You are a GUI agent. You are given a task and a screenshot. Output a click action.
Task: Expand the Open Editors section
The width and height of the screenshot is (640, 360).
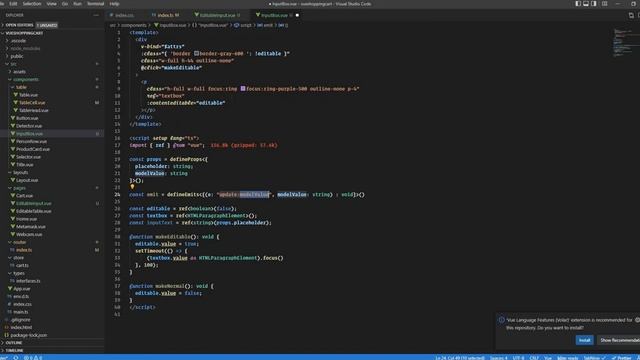coord(19,25)
